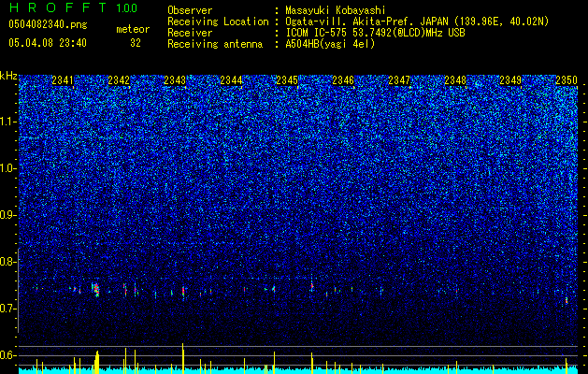Viewport: 588px width, 374px height.
Task: Click the Observer label
Action: coord(190,10)
